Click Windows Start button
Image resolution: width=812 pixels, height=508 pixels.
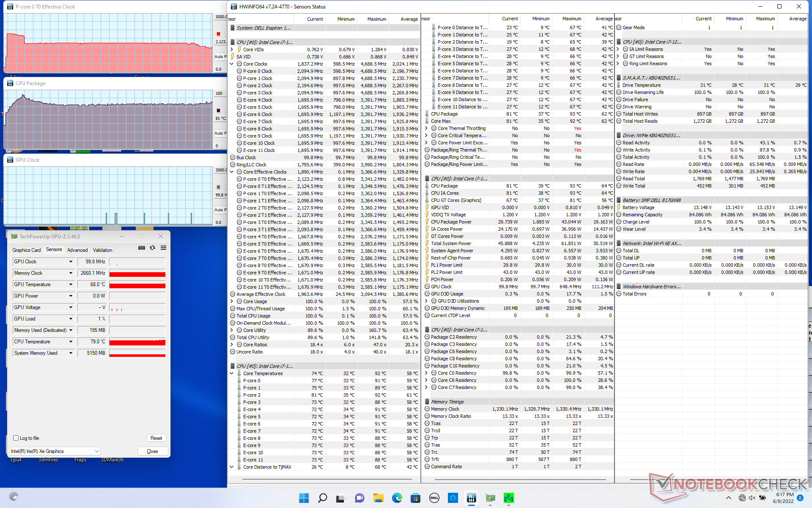pos(304,498)
